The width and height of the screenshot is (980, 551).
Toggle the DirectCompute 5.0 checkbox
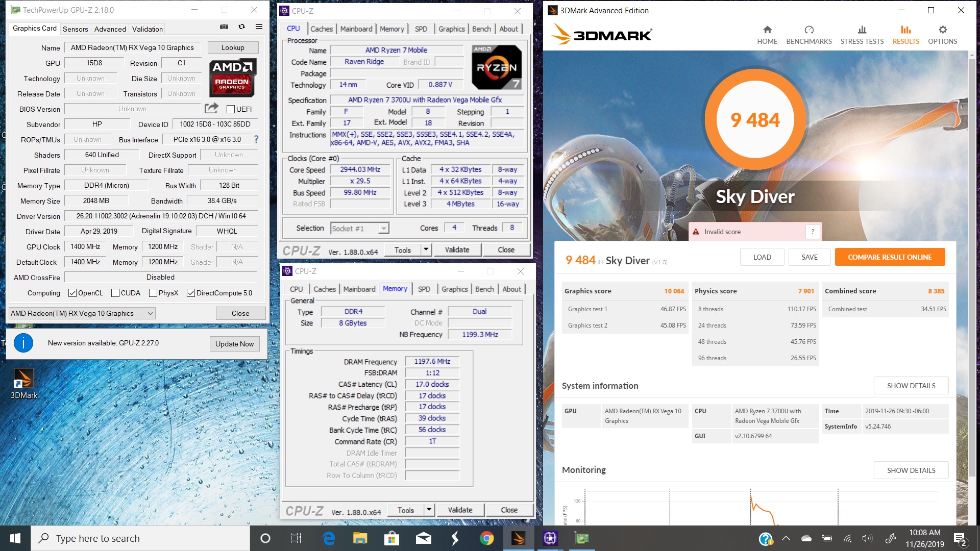pyautogui.click(x=191, y=293)
